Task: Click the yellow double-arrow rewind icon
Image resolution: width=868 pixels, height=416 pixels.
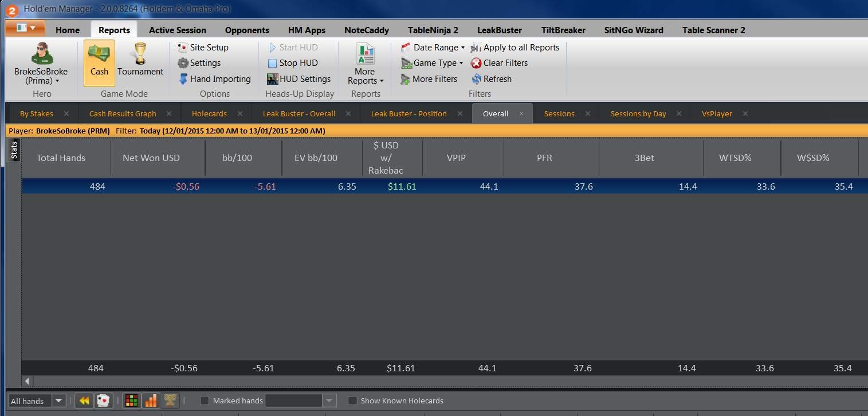Action: click(x=84, y=401)
